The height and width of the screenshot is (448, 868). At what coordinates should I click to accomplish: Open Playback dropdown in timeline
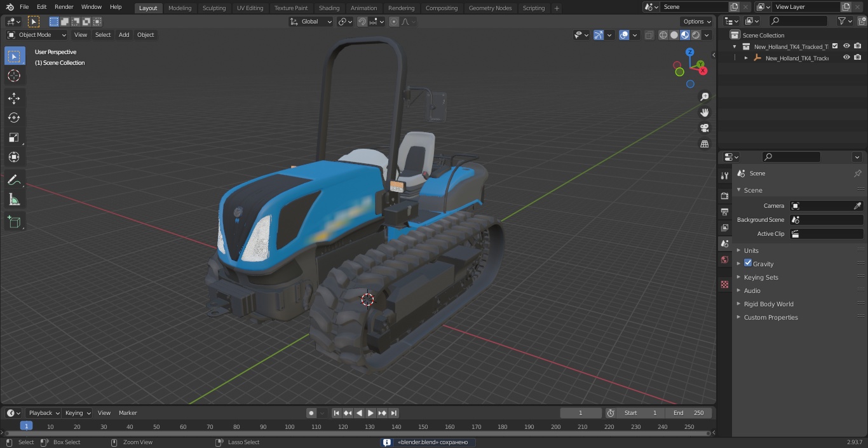(x=44, y=413)
